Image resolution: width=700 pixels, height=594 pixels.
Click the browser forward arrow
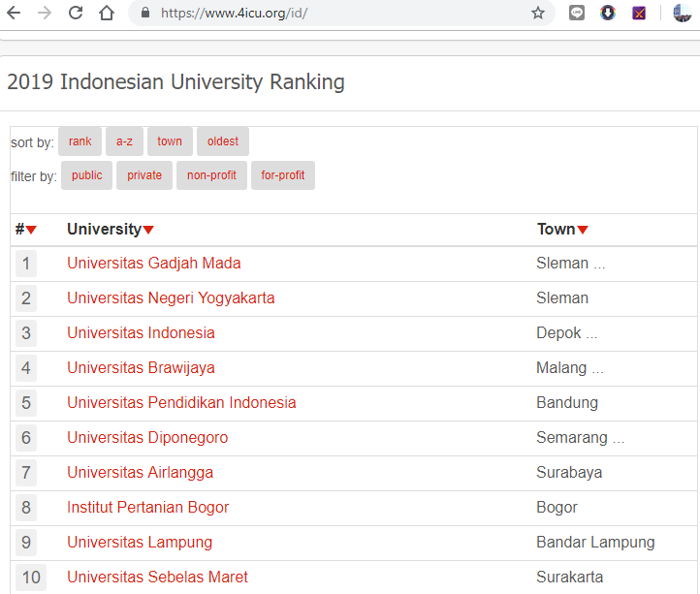point(45,14)
